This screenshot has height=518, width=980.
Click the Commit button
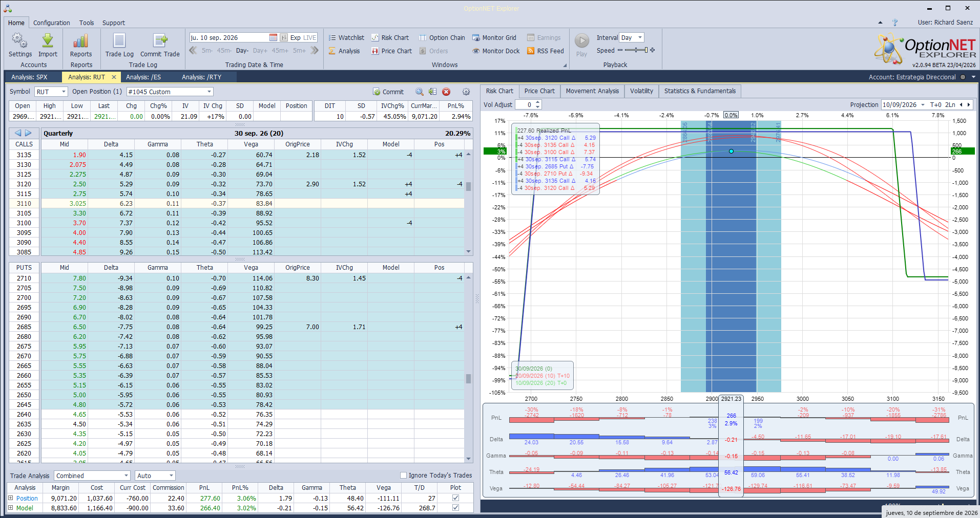[x=388, y=92]
